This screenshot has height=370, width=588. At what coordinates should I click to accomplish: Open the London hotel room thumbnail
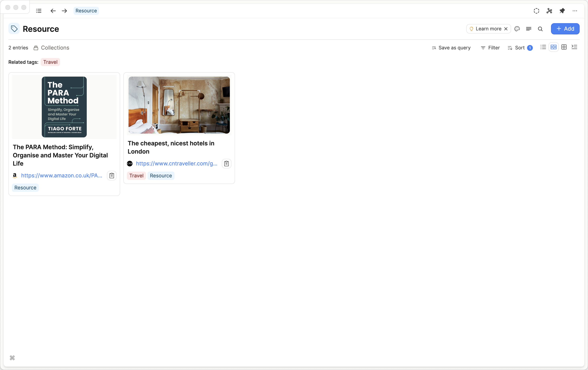179,105
